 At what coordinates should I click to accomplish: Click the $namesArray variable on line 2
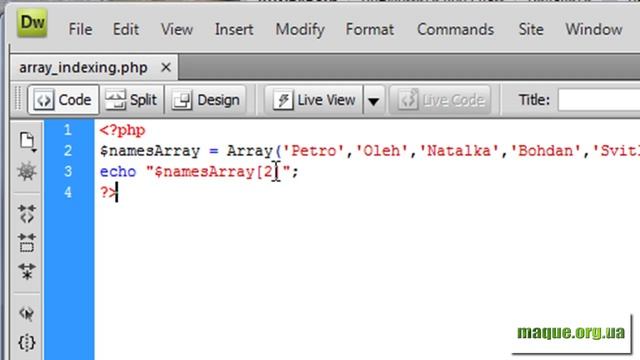point(150,151)
